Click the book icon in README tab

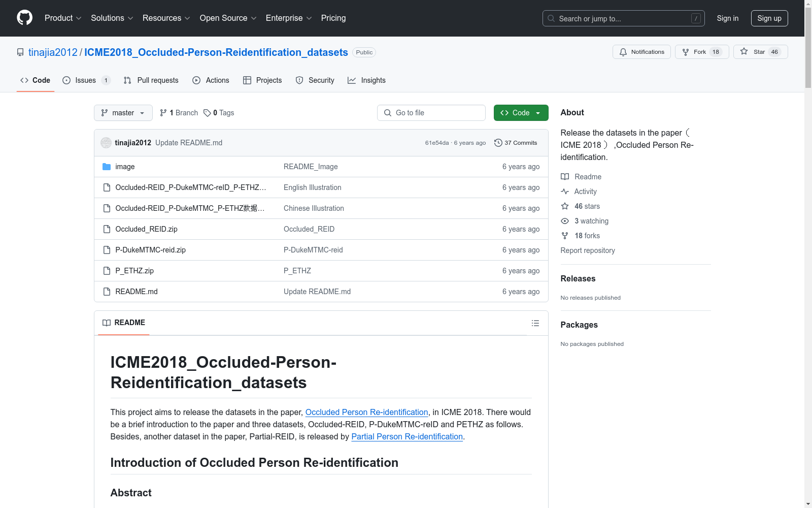click(107, 323)
